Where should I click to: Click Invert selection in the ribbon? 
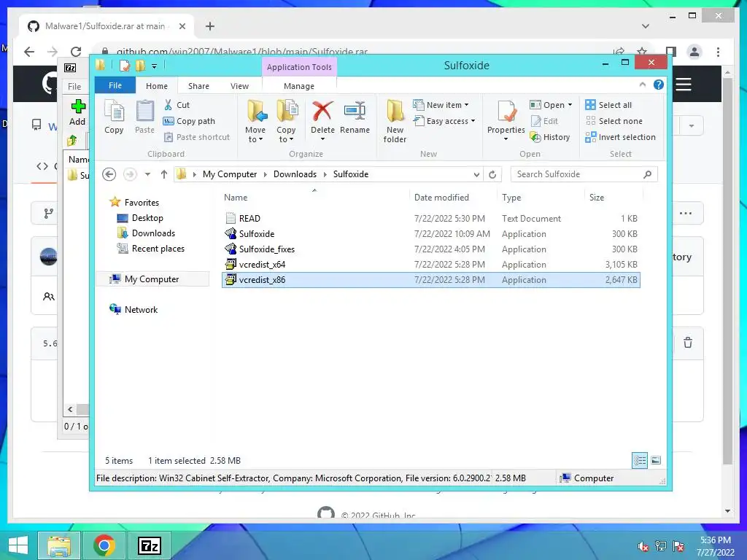(x=620, y=137)
